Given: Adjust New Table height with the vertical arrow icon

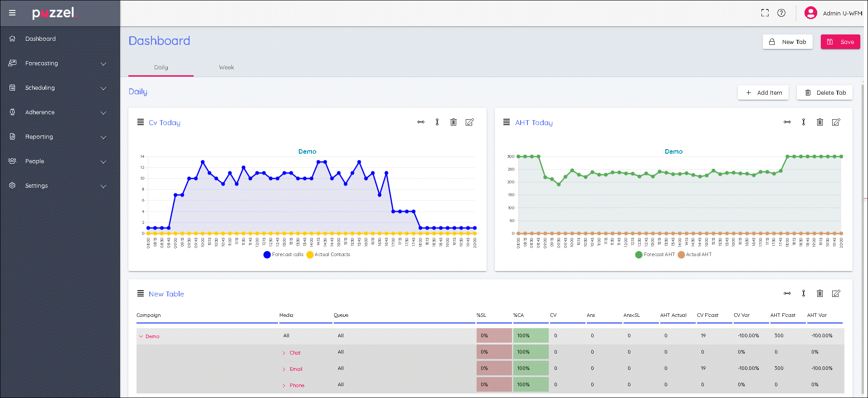Looking at the screenshot, I should pos(804,293).
